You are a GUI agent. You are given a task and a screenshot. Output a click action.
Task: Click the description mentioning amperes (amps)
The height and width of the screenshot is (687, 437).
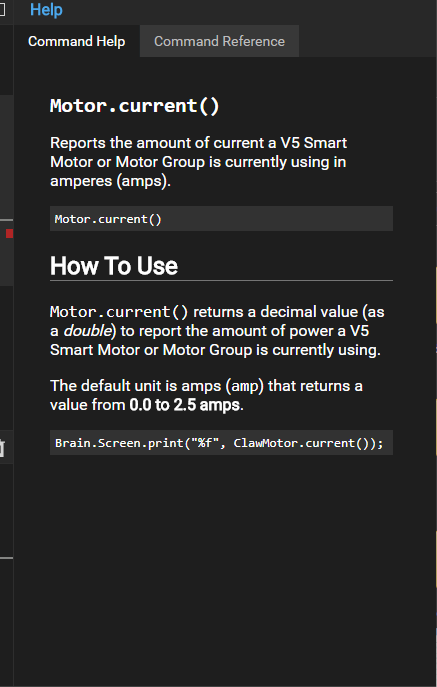coord(199,162)
